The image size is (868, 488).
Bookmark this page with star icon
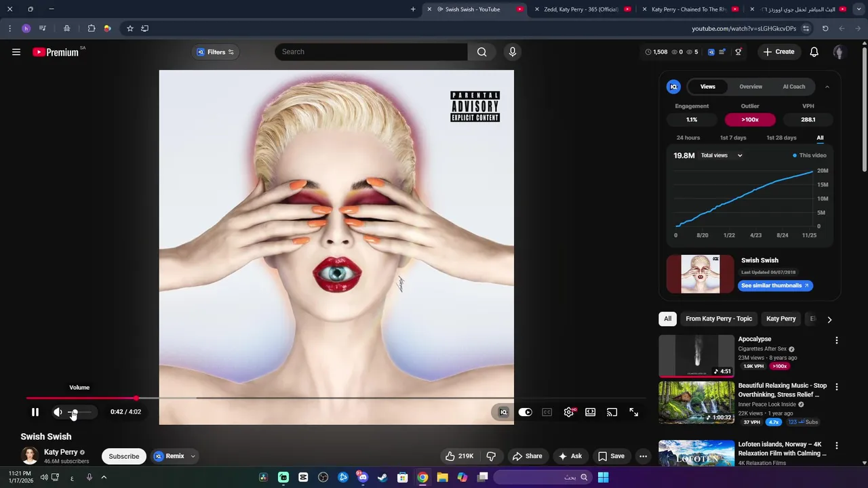tap(130, 28)
